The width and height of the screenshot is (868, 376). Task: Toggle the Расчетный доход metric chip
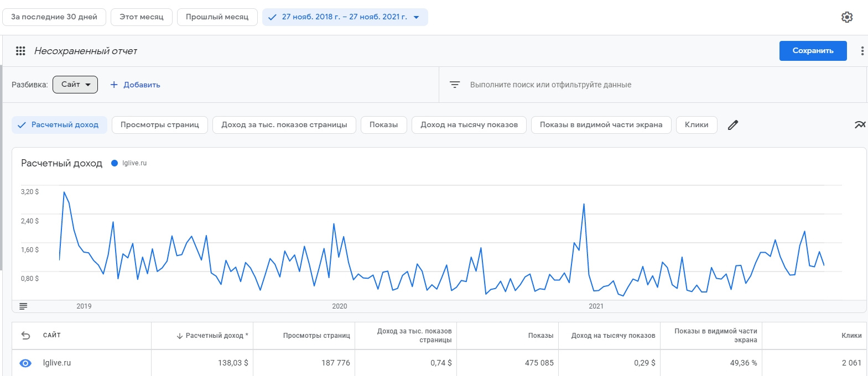coord(59,125)
